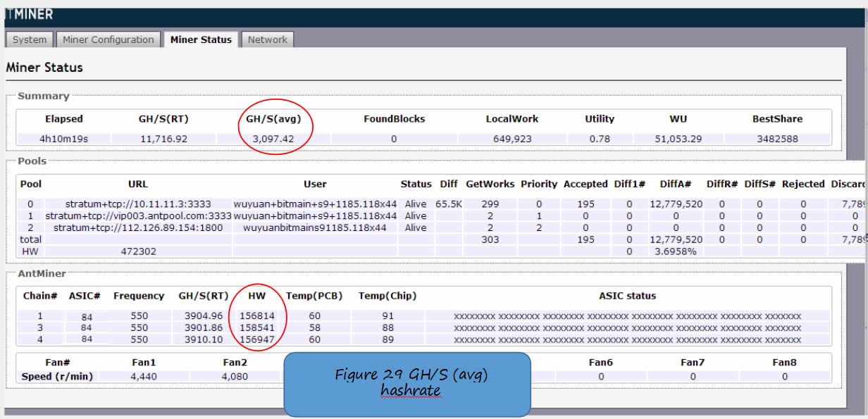The image size is (868, 419).
Task: Click the Fan2 speed value 4,080
Action: 235,376
